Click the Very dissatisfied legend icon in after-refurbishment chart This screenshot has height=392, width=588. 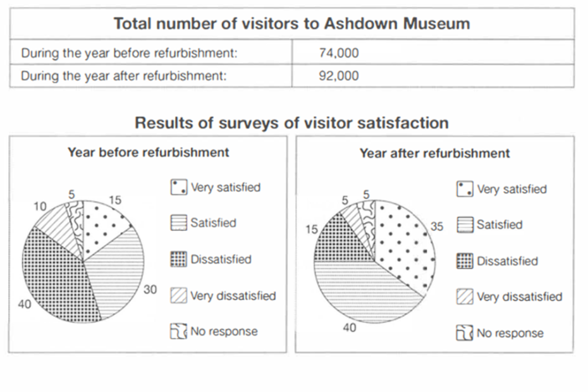coord(465,297)
